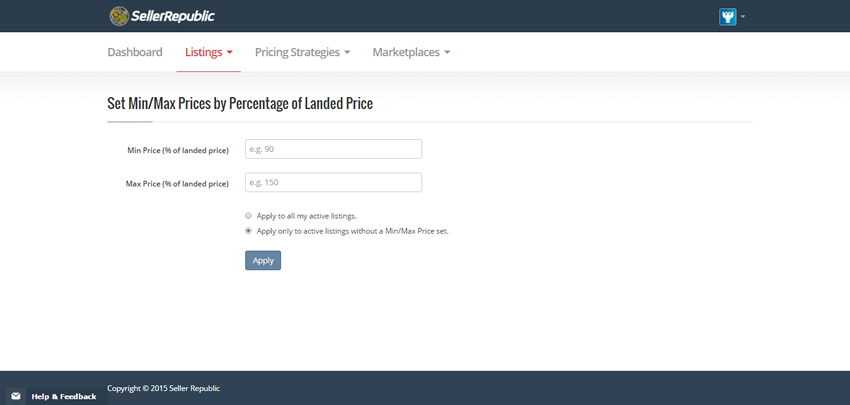Click the Pricing Strategies caret arrow
Viewport: 850px width, 405px height.
coord(347,53)
